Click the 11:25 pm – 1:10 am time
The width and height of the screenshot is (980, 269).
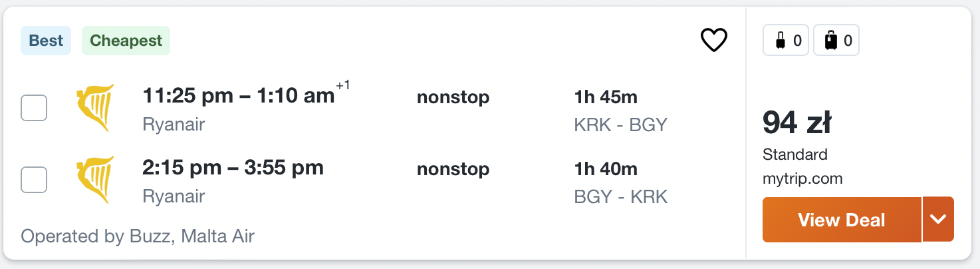[x=239, y=96]
